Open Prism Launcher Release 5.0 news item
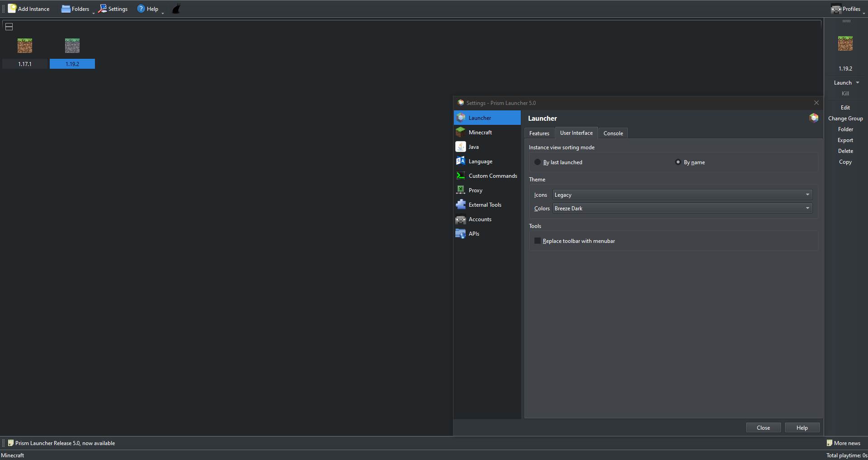Screen dimensions: 868x460 tap(61, 443)
